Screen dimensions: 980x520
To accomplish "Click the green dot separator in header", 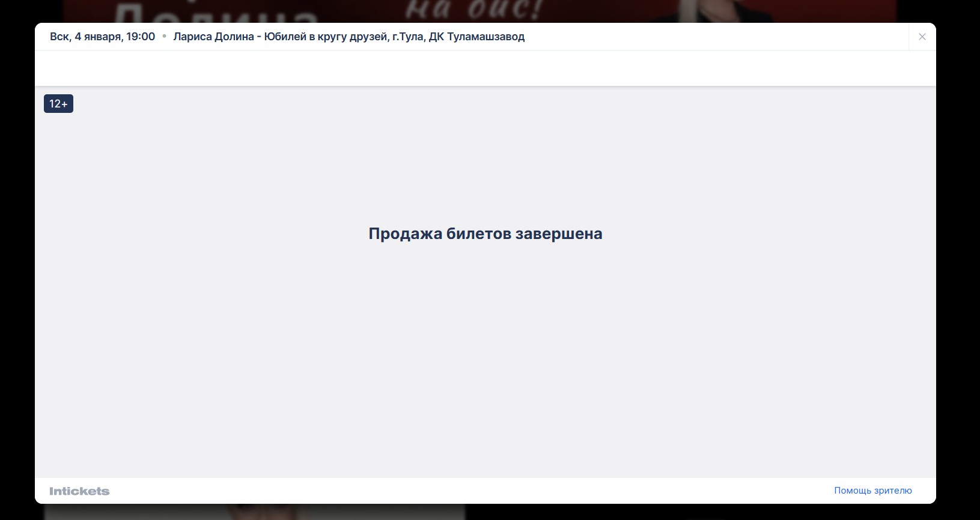I will [164, 37].
